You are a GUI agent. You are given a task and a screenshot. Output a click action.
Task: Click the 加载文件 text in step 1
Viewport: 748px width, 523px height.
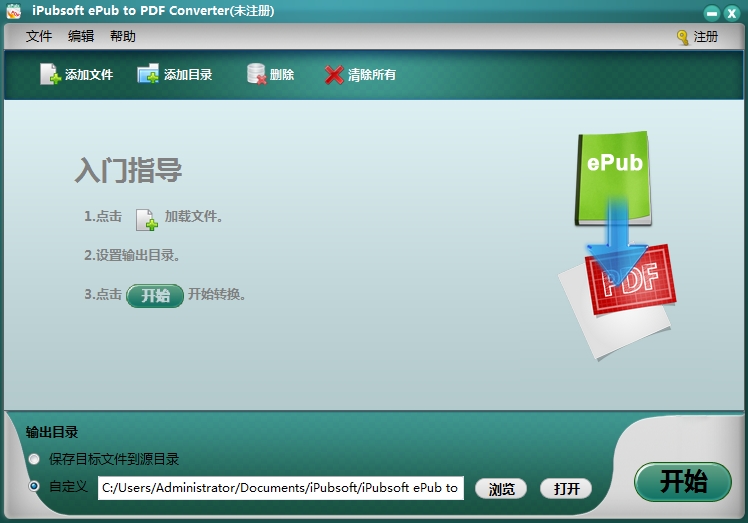pos(194,217)
